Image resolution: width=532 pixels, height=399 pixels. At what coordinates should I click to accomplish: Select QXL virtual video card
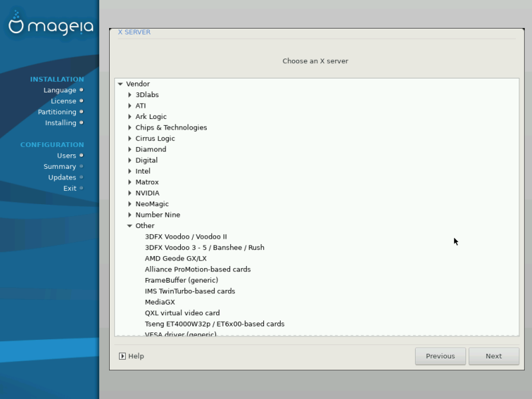coord(182,313)
